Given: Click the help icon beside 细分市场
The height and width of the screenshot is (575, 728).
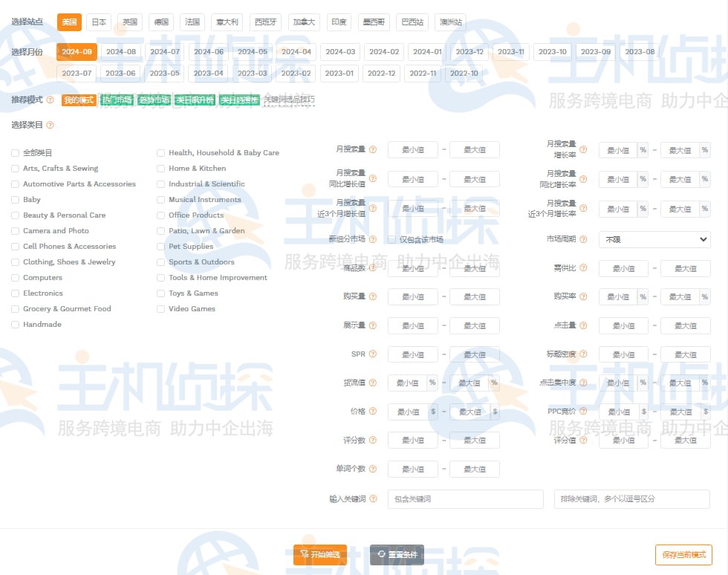Looking at the screenshot, I should 374,239.
